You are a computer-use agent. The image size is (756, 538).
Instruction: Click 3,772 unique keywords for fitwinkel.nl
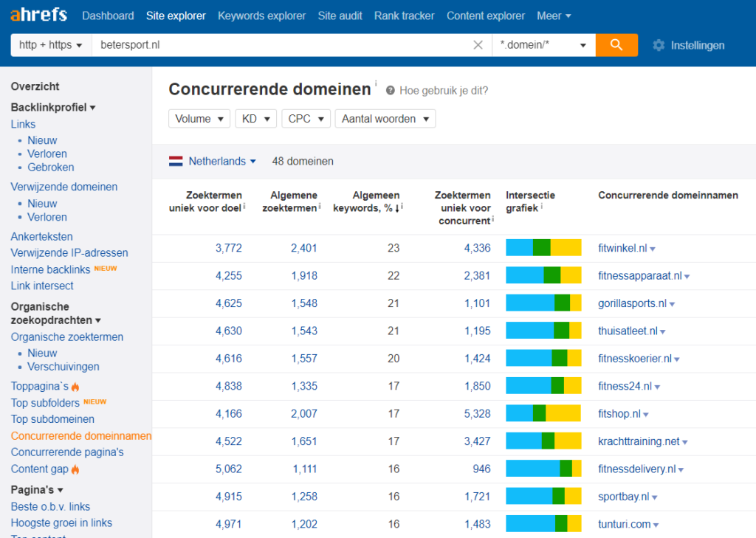pyautogui.click(x=229, y=248)
